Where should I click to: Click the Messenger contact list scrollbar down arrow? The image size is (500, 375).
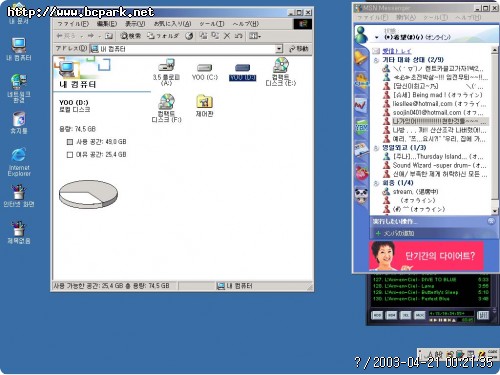point(495,211)
